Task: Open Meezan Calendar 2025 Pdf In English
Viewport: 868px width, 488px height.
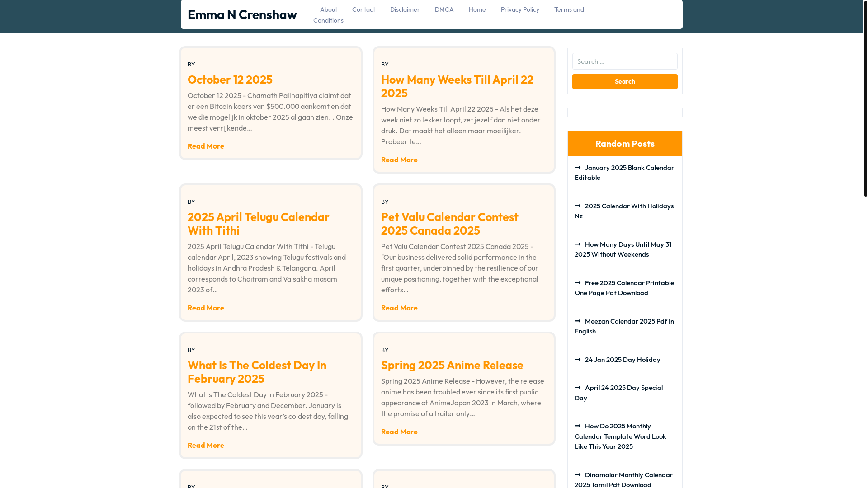Action: coord(624,326)
